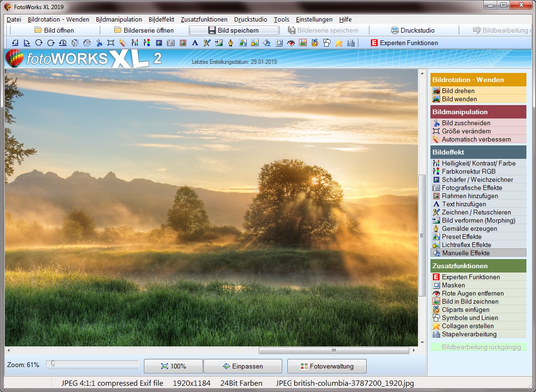
Task: Open the Bildeffekt menu
Action: tap(161, 20)
